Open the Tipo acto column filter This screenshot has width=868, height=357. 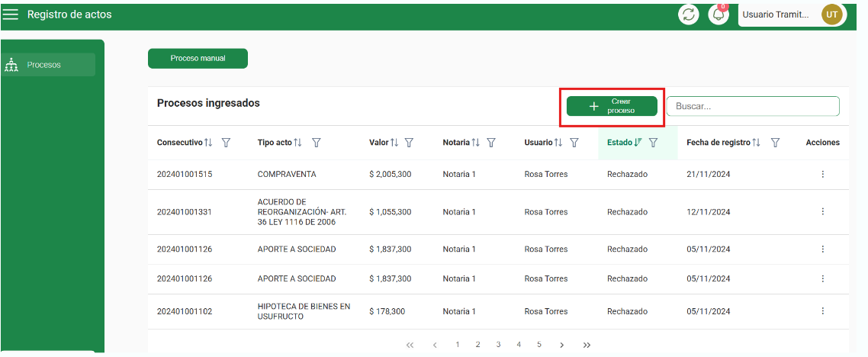316,143
